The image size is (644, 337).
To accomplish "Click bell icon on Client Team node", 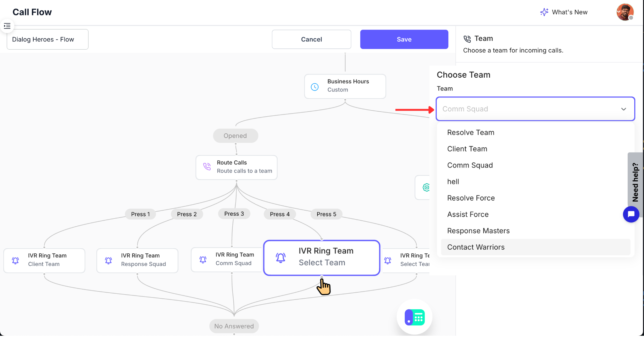I will pos(15,261).
